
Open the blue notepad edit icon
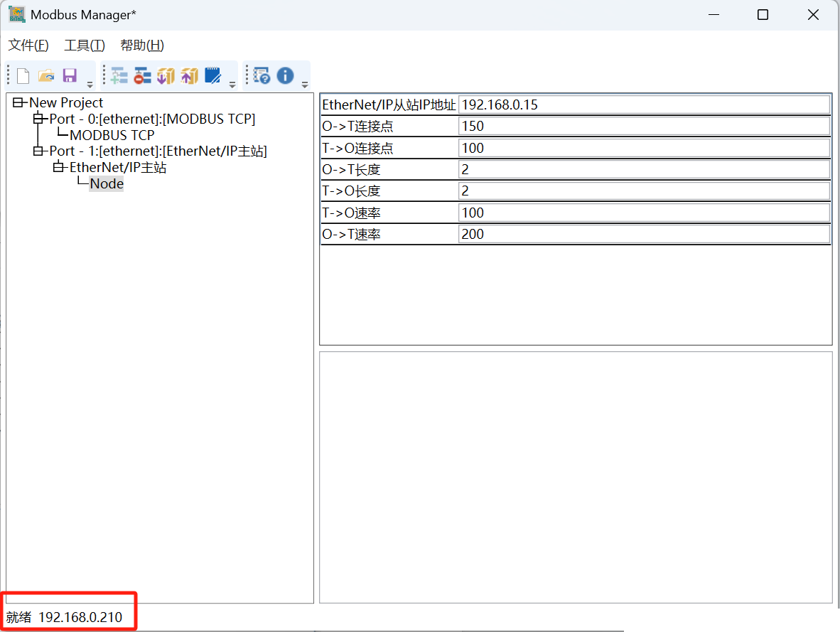(x=213, y=75)
